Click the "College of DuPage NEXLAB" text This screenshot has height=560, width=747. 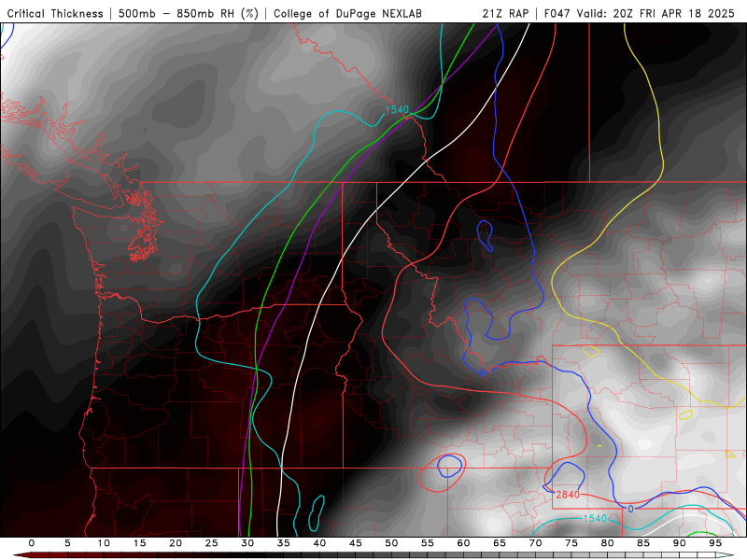(x=347, y=13)
